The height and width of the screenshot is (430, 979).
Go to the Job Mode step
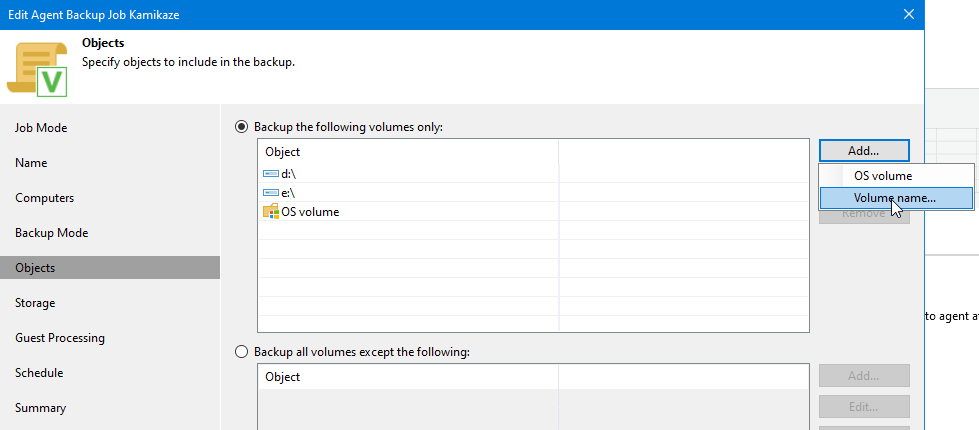coord(41,128)
